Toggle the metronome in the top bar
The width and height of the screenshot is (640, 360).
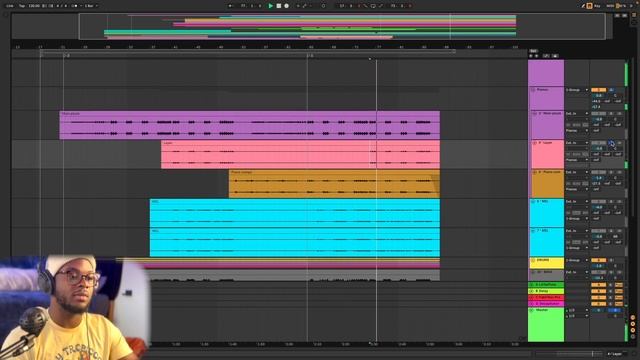coord(76,6)
